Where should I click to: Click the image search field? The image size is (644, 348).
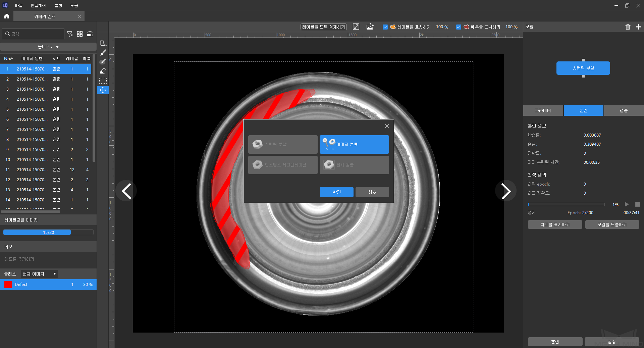[x=33, y=34]
